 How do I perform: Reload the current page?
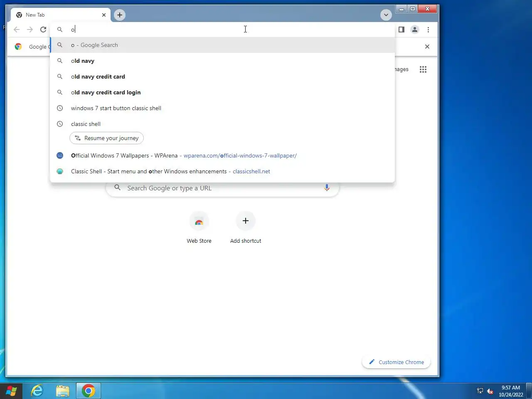coord(43,30)
